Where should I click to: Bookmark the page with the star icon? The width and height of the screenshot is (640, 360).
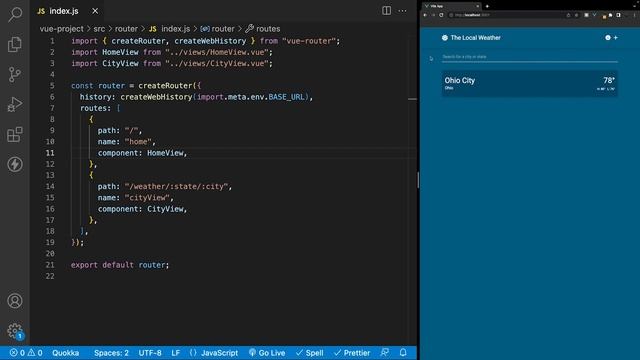[x=576, y=15]
